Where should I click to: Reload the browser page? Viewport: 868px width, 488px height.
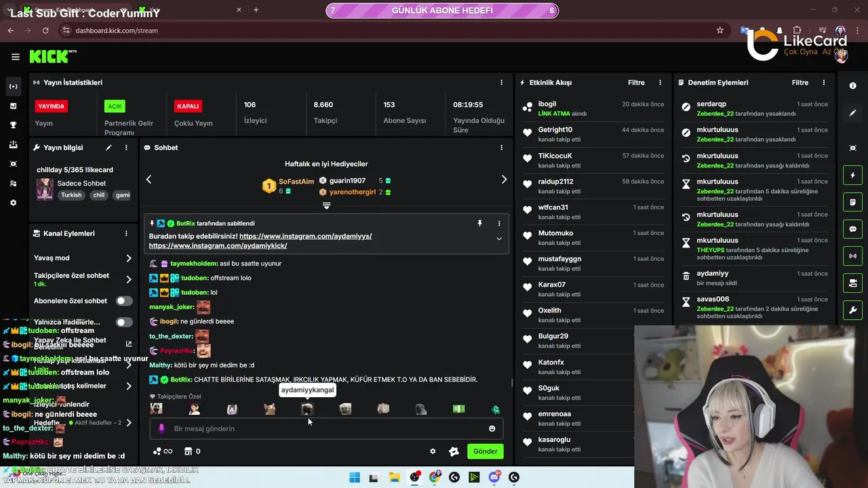(45, 30)
